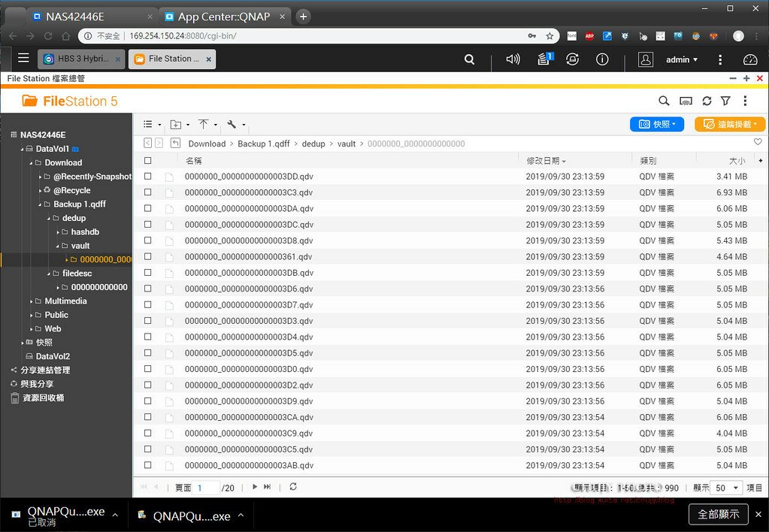Check the box for 0000000_00000000000003C3.qdv
The width and height of the screenshot is (769, 532).
147,192
